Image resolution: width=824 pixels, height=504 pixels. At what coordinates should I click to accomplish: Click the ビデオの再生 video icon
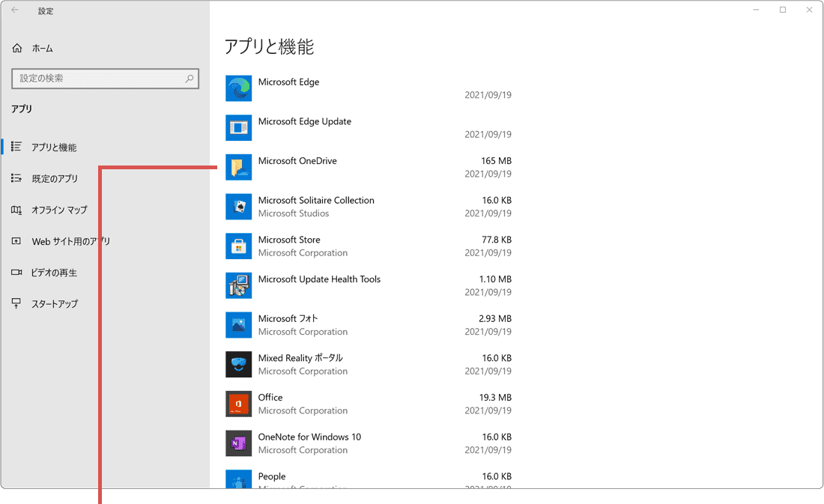click(16, 273)
